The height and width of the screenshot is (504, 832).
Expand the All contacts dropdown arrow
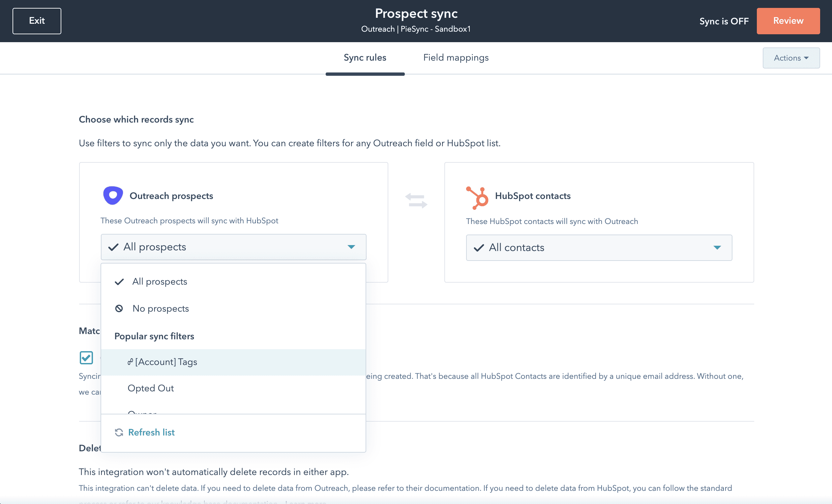pos(717,248)
